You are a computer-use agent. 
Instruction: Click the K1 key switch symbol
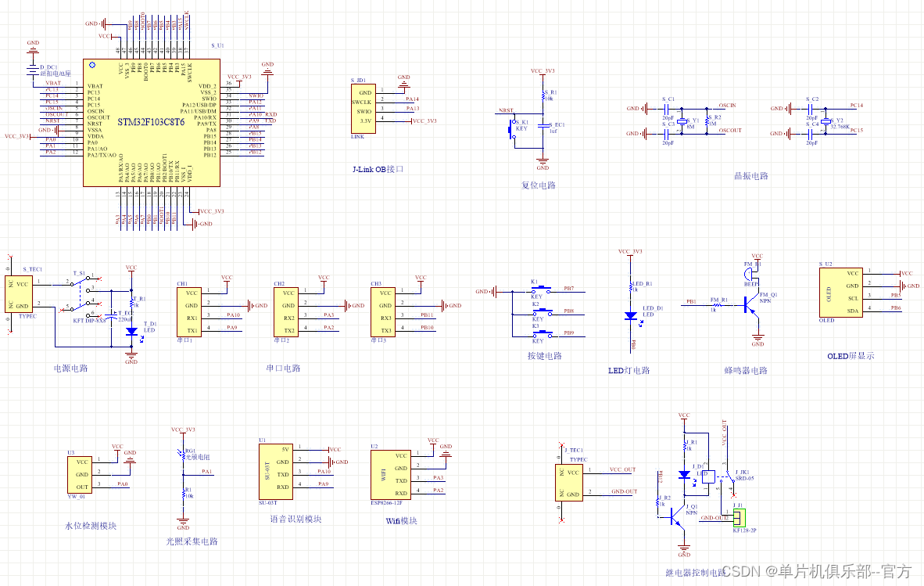tap(542, 290)
